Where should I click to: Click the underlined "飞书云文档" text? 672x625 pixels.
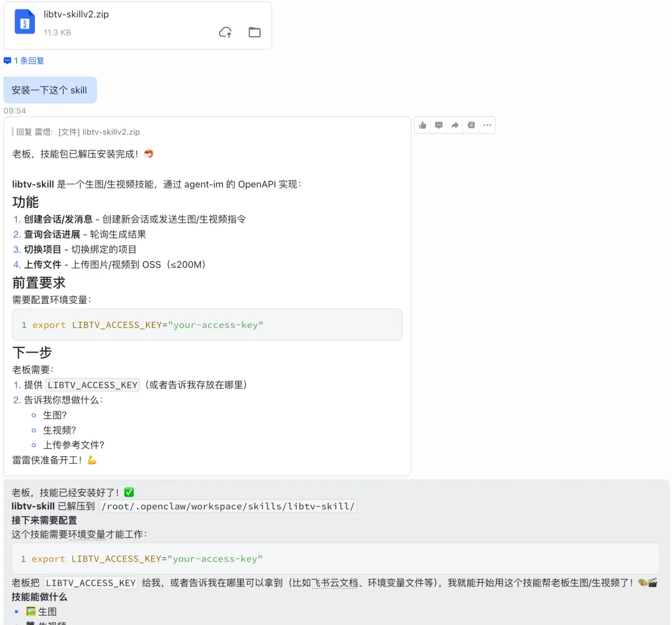click(334, 583)
